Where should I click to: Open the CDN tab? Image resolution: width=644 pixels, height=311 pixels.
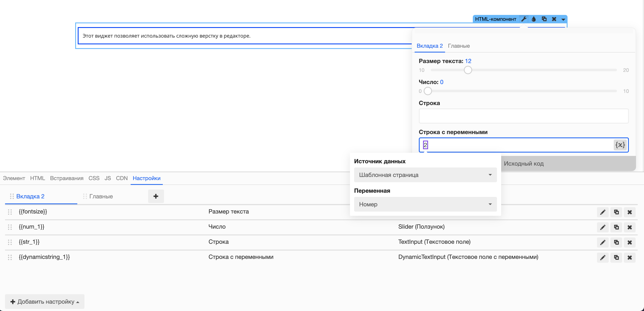pos(122,178)
